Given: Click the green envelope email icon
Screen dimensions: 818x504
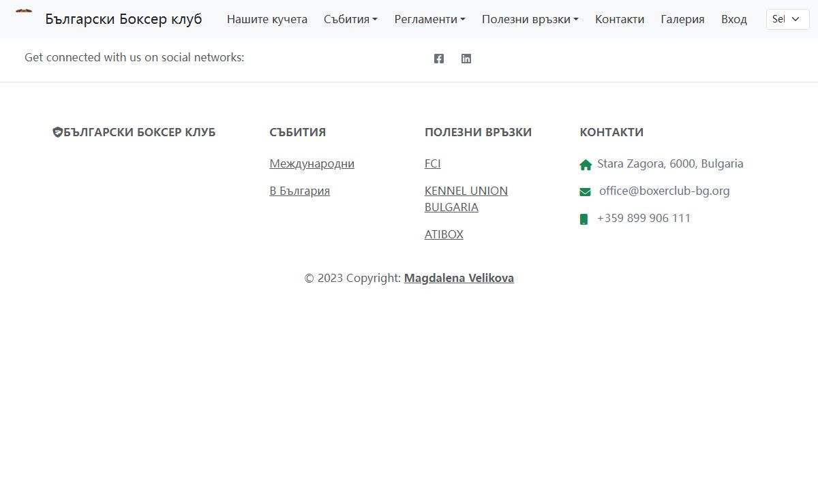Looking at the screenshot, I should 585,192.
